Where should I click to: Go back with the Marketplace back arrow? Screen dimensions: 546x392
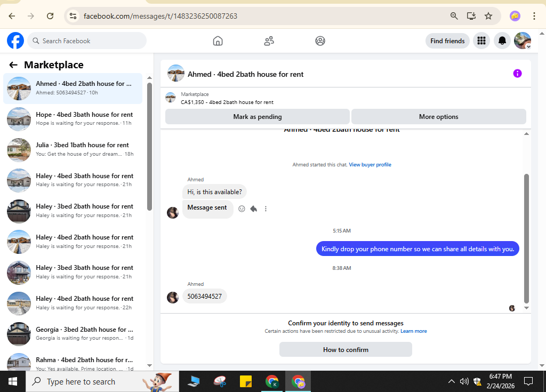[13, 65]
